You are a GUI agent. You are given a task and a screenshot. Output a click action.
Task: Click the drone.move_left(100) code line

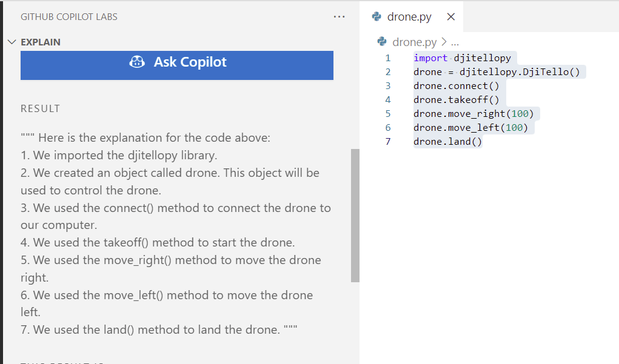click(x=470, y=128)
